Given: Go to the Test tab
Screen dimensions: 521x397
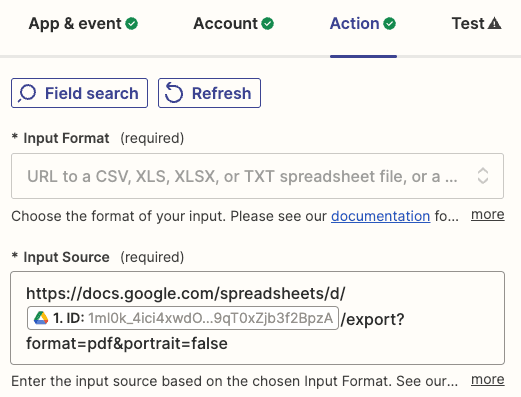Looking at the screenshot, I should (x=476, y=24).
